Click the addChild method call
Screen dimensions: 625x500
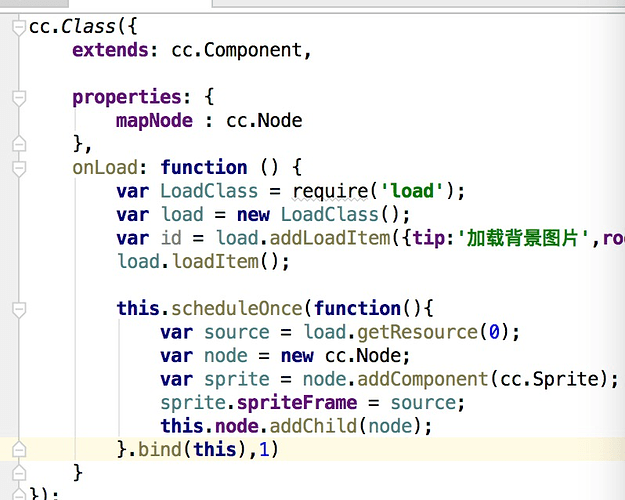click(313, 426)
